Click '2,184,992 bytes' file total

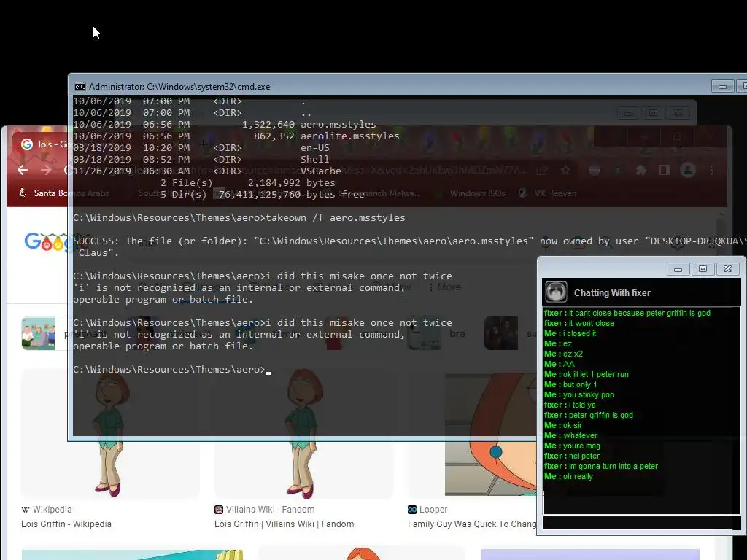click(292, 183)
